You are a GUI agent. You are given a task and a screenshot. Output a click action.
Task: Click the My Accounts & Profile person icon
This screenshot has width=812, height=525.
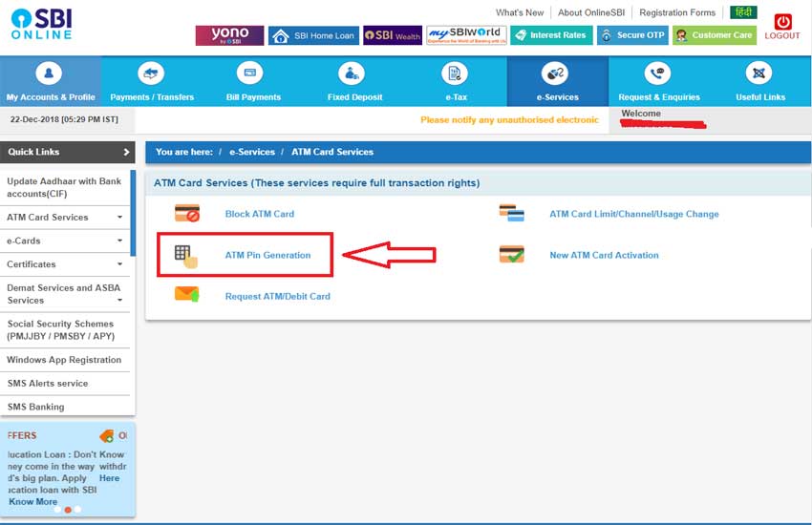[x=49, y=73]
